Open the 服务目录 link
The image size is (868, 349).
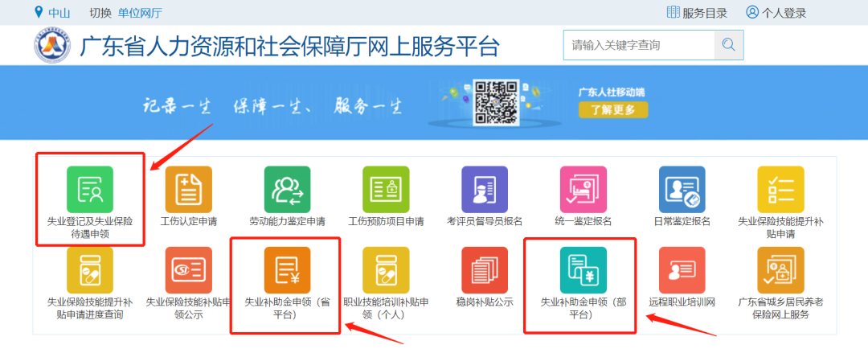coord(705,13)
